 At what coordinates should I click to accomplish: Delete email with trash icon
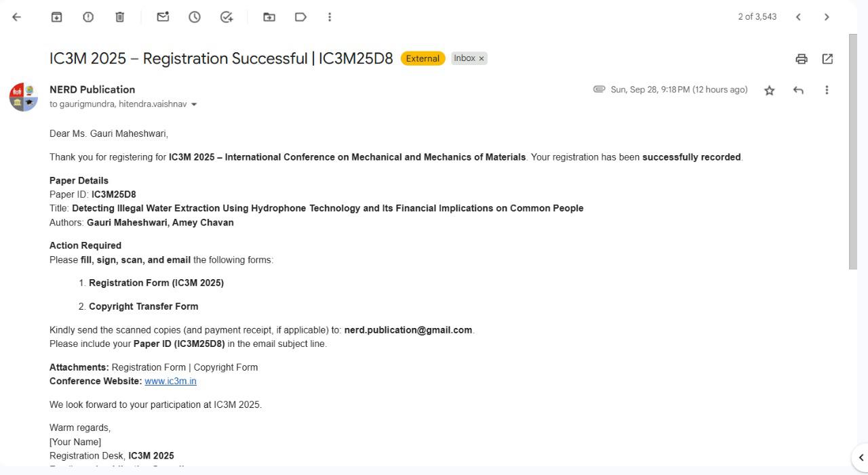[x=120, y=17]
